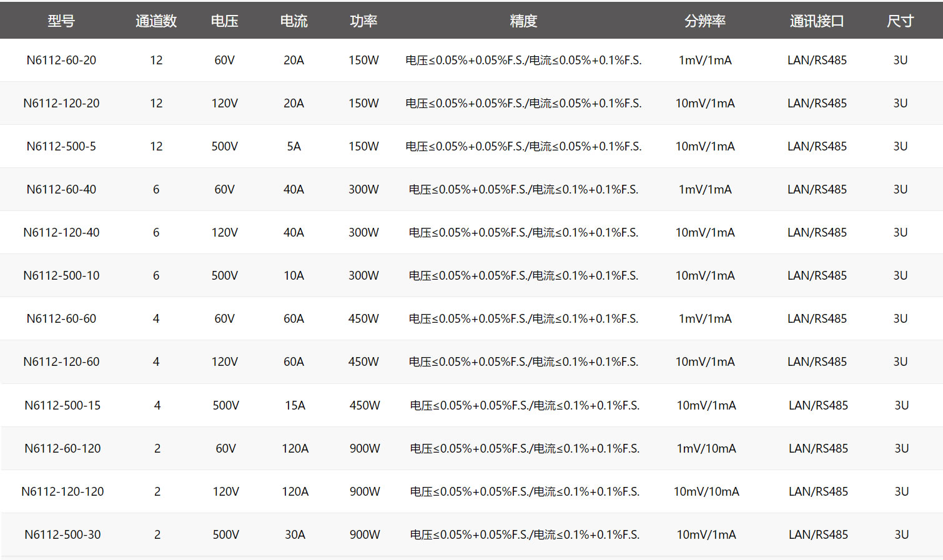Click the 10mV/10mA resolution cell
This screenshot has width=943, height=560.
pyautogui.click(x=706, y=492)
